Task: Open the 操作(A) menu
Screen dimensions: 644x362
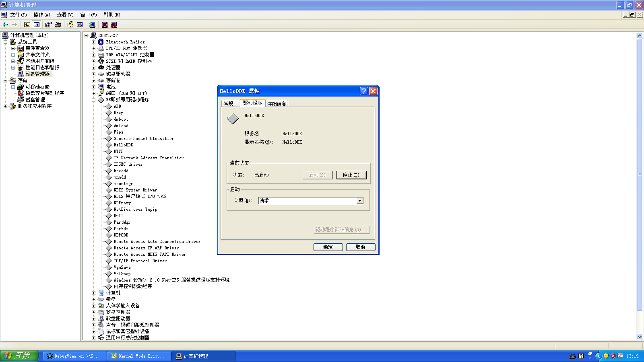Action: (x=42, y=15)
